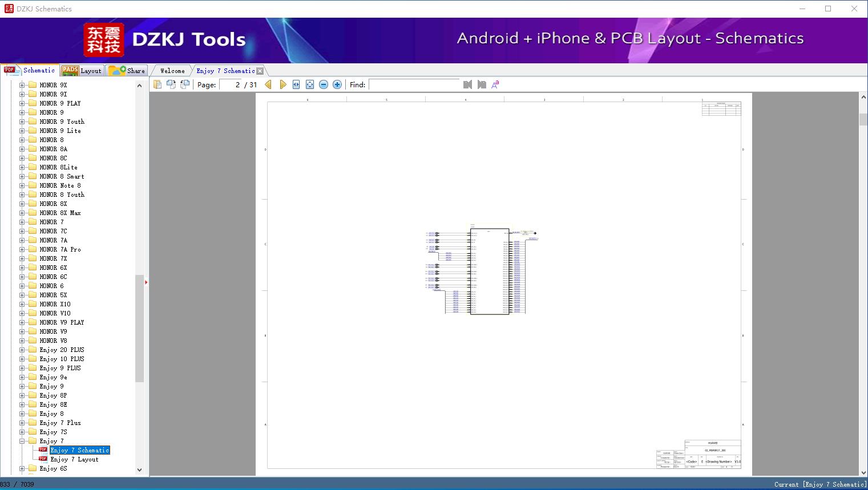Expand the Enjoy 7 Plus folder

pos(22,423)
